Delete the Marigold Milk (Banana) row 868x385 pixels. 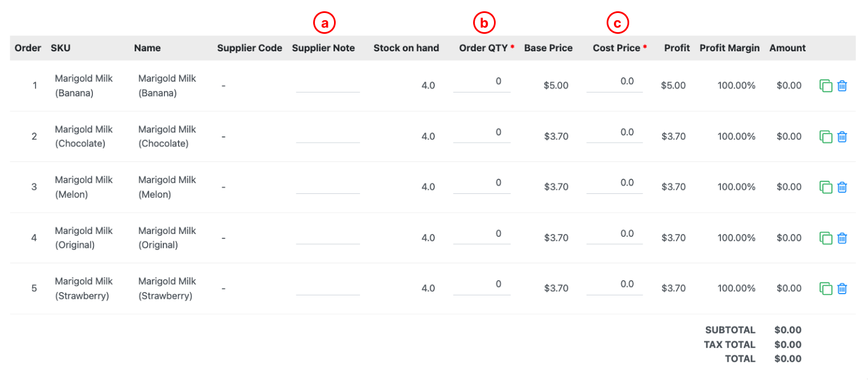click(842, 86)
